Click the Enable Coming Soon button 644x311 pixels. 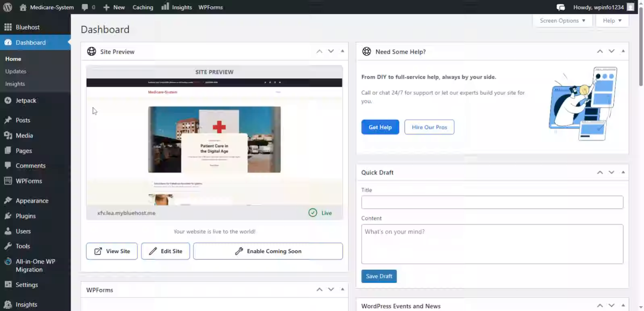pos(268,251)
